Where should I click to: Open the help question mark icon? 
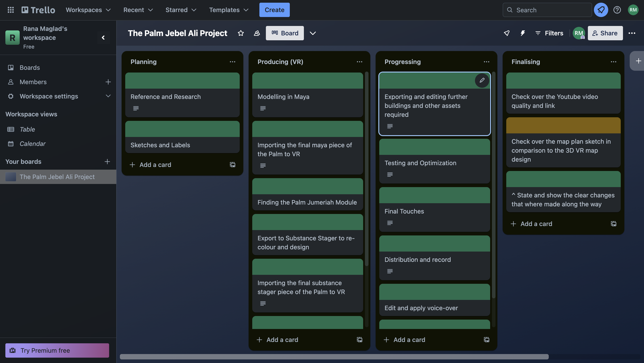coord(617,10)
